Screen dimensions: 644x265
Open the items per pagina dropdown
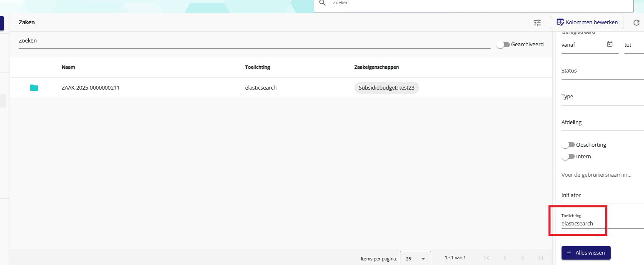(x=415, y=258)
